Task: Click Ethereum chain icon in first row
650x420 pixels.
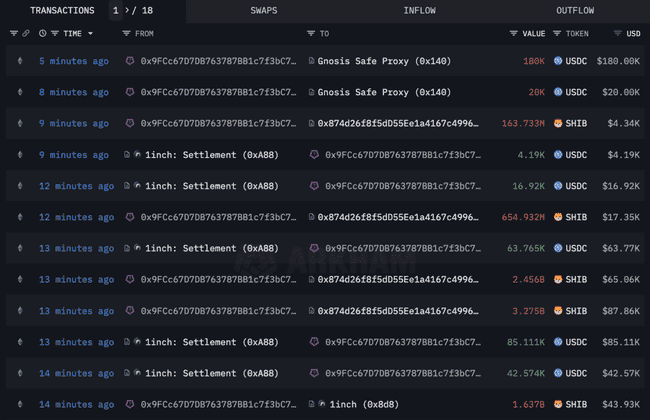Action: point(20,61)
